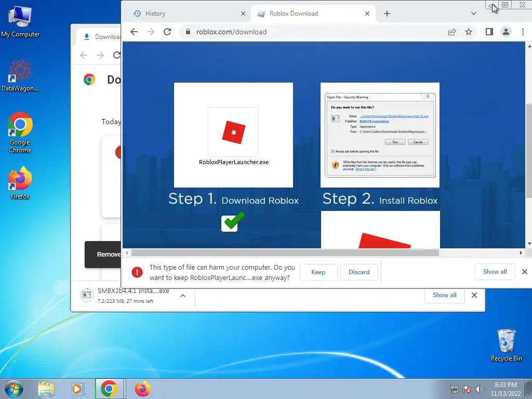Click the green checkmark under Step 1
Screen dimensions: 532x399
tap(233, 221)
